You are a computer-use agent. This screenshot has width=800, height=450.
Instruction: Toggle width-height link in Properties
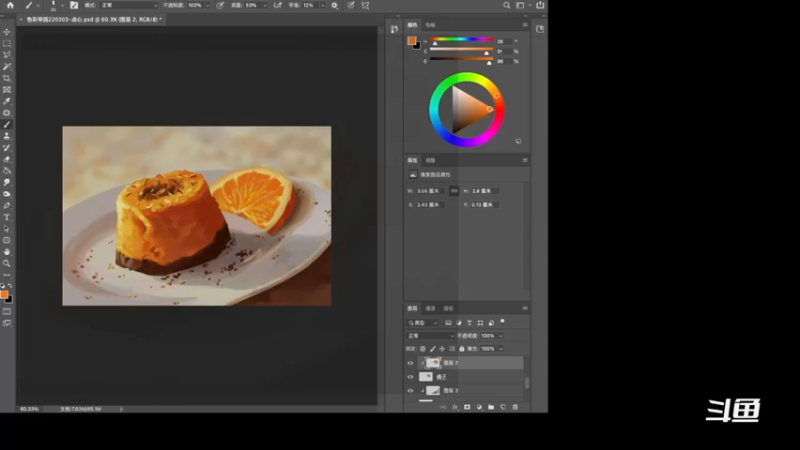(454, 191)
